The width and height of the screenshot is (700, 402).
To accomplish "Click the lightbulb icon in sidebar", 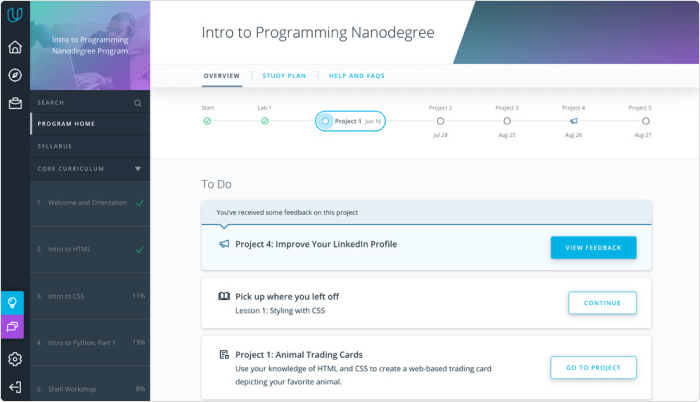I will [15, 302].
